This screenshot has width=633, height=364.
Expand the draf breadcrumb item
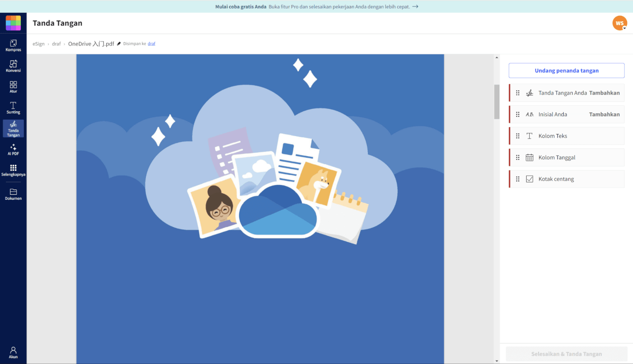tap(56, 44)
